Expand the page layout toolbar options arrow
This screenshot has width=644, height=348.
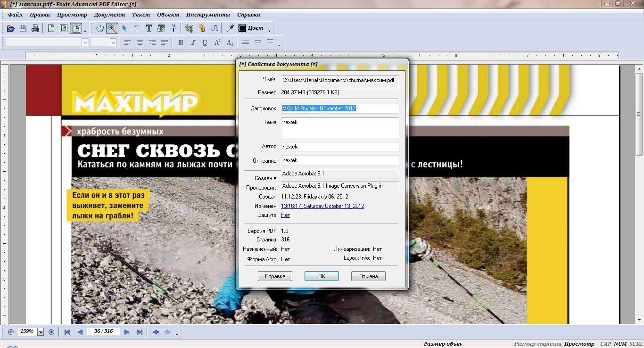(x=85, y=31)
